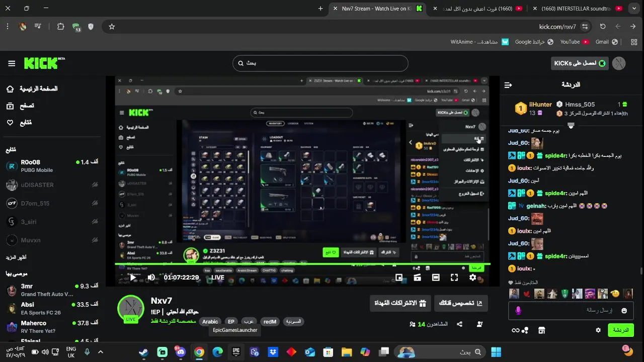This screenshot has width=644, height=362.
Task: Open the shield extension icon
Action: click(x=91, y=27)
